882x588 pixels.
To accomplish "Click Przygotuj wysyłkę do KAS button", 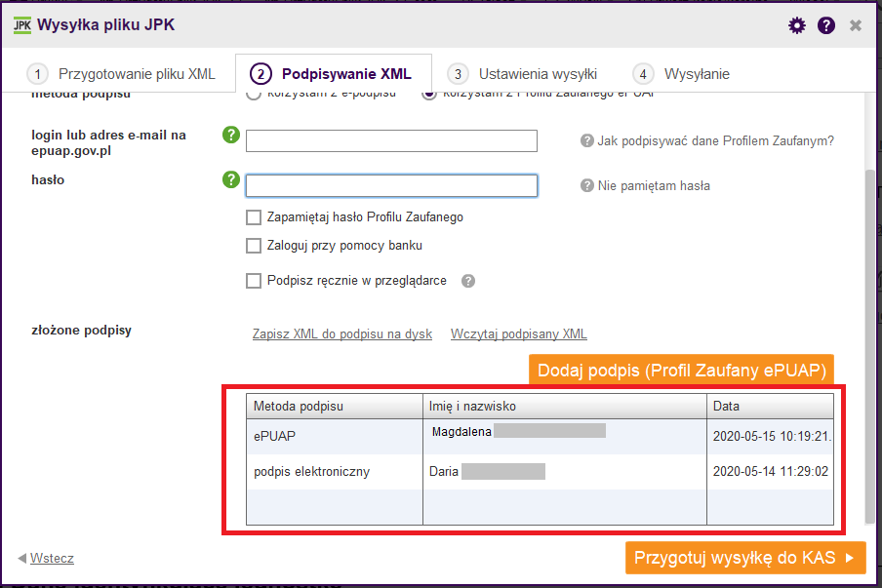I will (745, 558).
